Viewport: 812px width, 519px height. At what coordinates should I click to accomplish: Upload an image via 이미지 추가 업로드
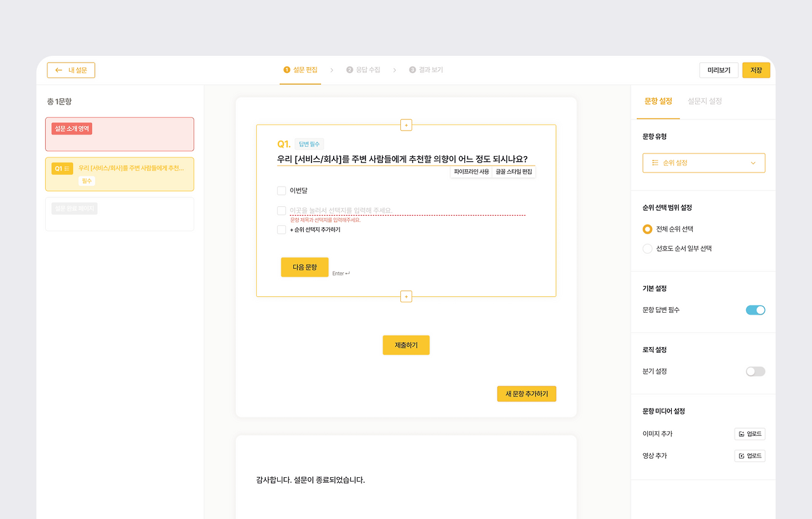[x=750, y=434]
